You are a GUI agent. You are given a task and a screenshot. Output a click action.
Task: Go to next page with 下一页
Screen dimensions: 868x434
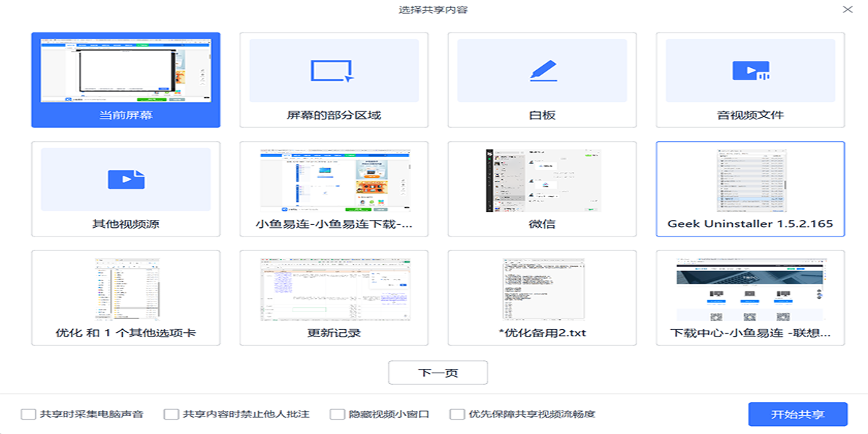438,373
